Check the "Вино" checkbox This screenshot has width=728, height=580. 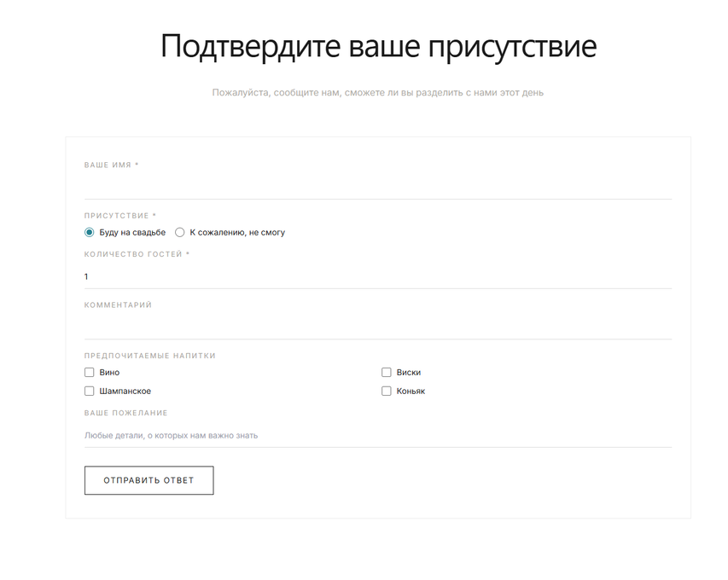90,373
